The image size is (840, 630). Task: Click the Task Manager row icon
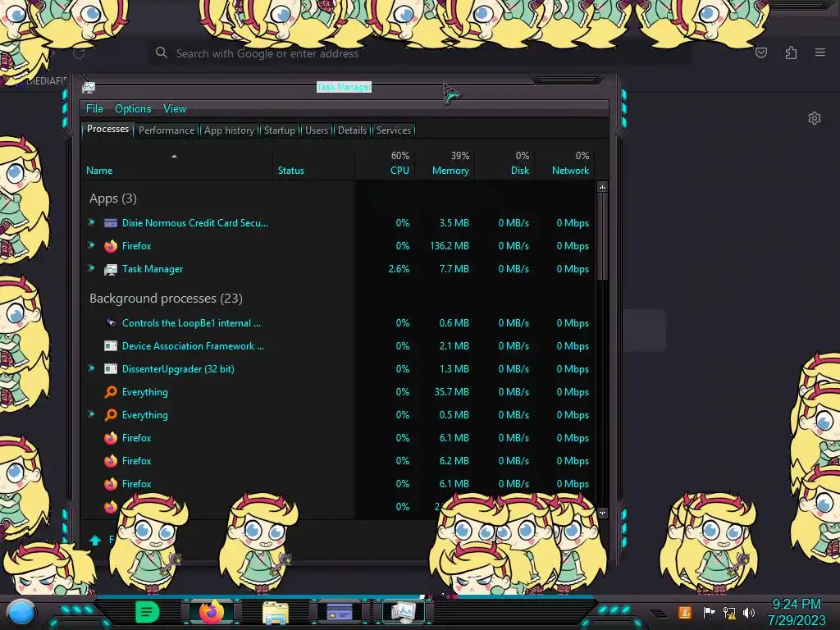point(111,269)
